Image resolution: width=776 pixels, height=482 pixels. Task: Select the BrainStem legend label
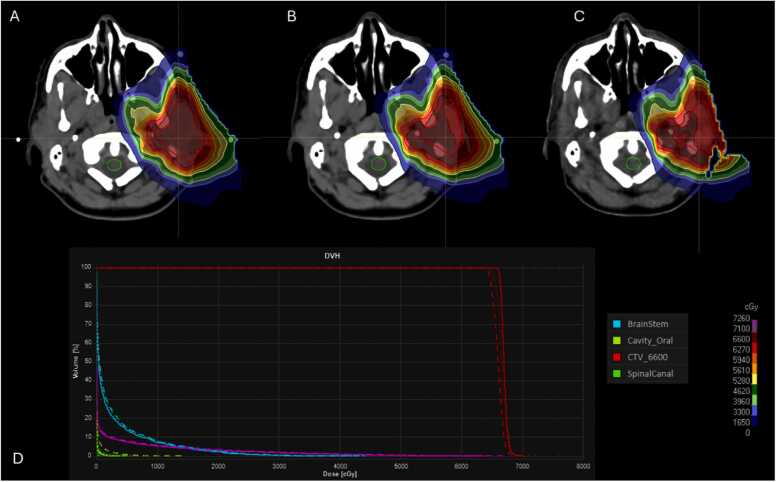[x=649, y=325]
